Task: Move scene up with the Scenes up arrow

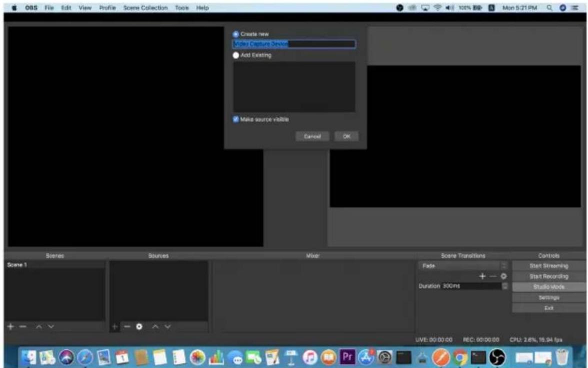Action: tap(38, 326)
